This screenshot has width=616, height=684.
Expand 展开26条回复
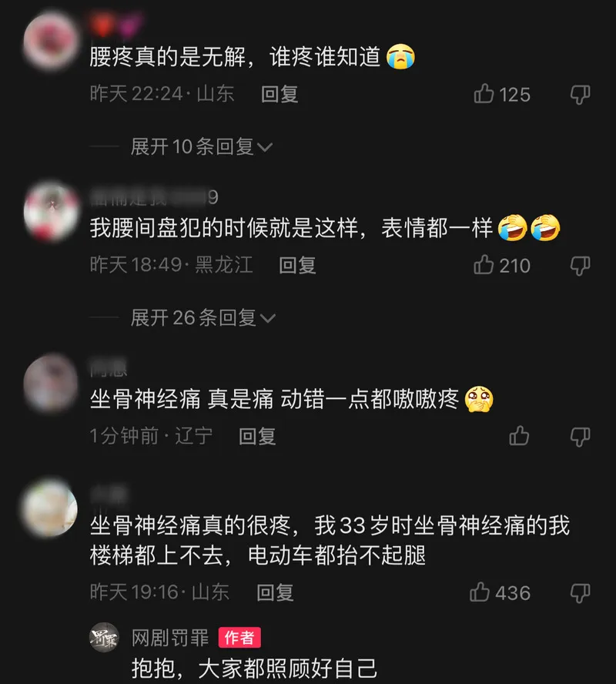pos(203,317)
